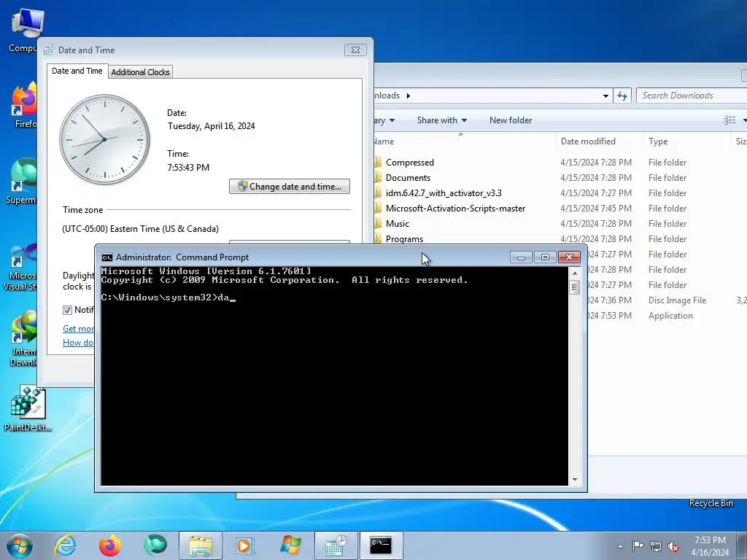Click Command Prompt scrollbar down arrow
The height and width of the screenshot is (560, 747).
[575, 480]
